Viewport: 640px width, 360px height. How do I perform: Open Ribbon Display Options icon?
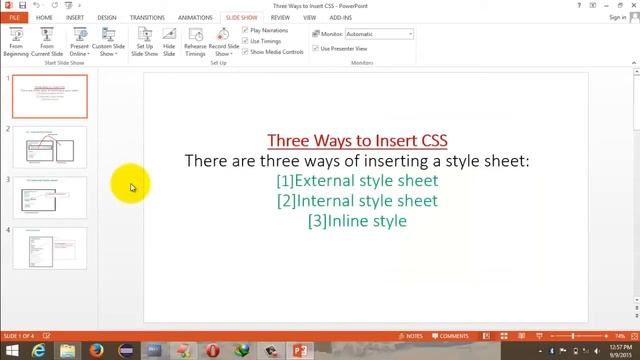(x=593, y=5)
